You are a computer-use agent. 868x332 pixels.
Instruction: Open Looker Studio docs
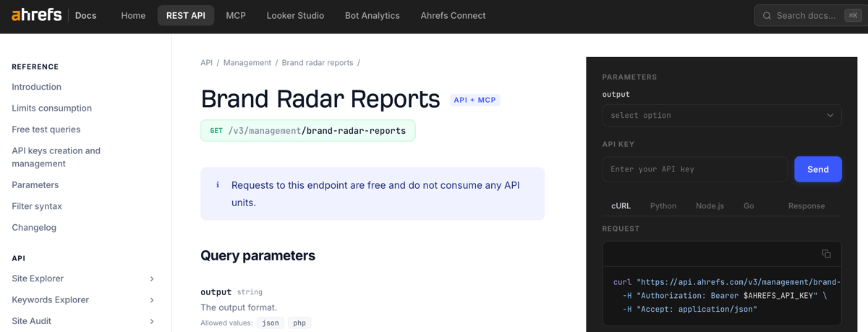(x=295, y=15)
